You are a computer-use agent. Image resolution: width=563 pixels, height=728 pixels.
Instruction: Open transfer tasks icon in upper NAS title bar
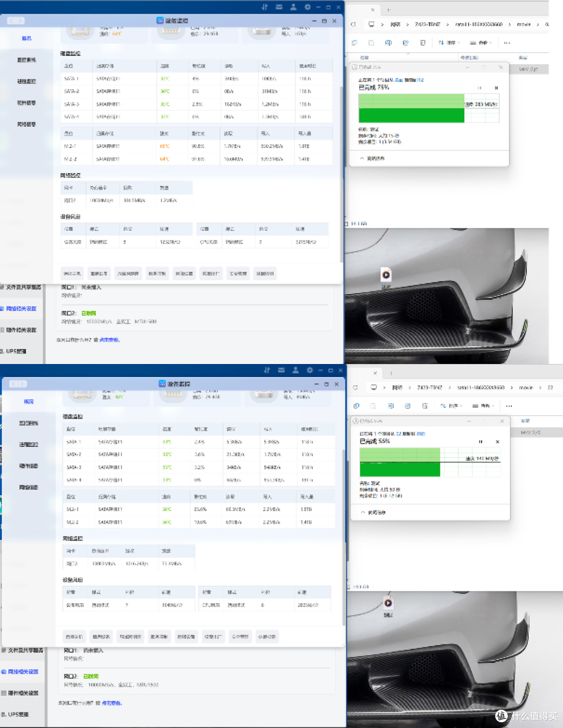[265, 7]
